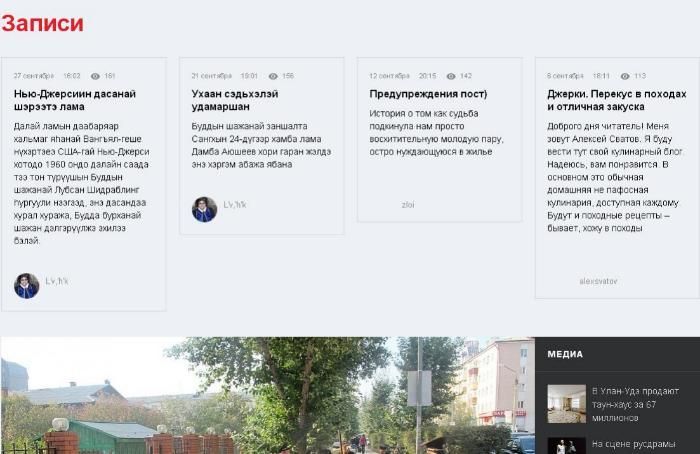
Task: Click the Записи section heading
Action: click(x=42, y=23)
